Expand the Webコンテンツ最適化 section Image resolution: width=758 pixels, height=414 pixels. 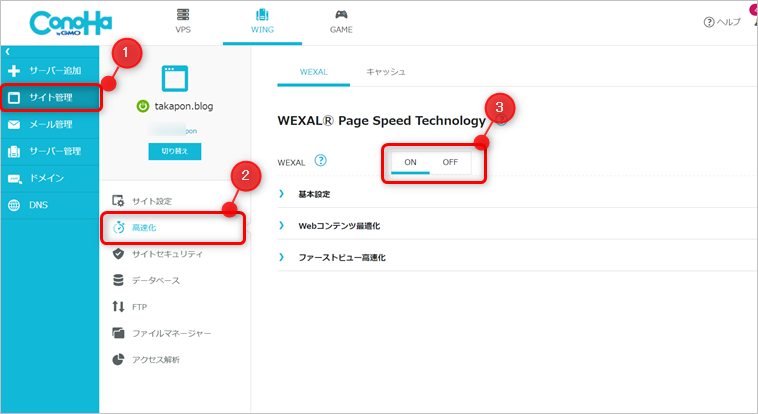pyautogui.click(x=338, y=225)
